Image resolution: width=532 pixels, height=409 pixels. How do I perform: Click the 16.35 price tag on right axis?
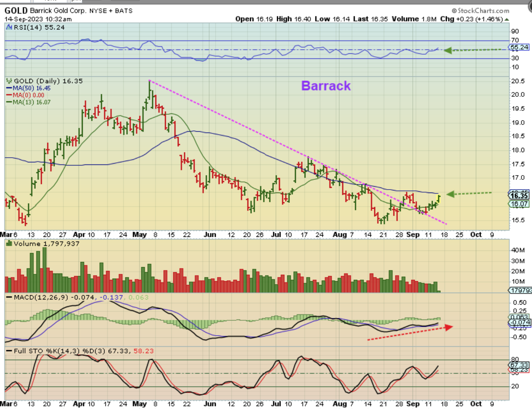tap(519, 196)
